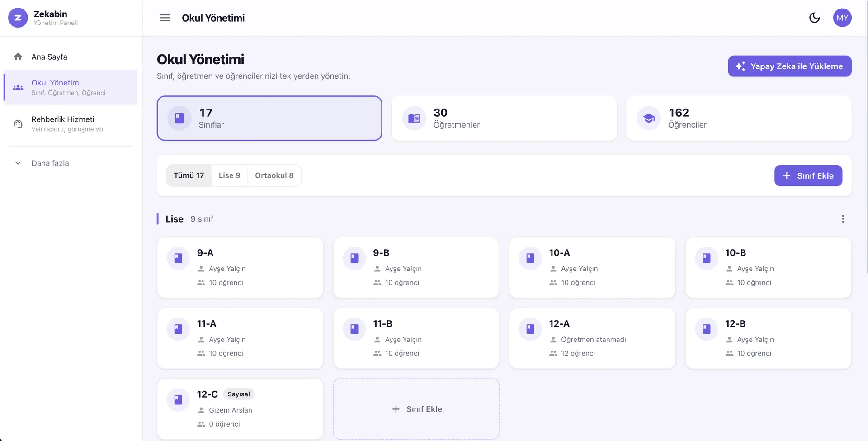Click the 9-A class book icon
This screenshot has width=868, height=441.
(178, 258)
